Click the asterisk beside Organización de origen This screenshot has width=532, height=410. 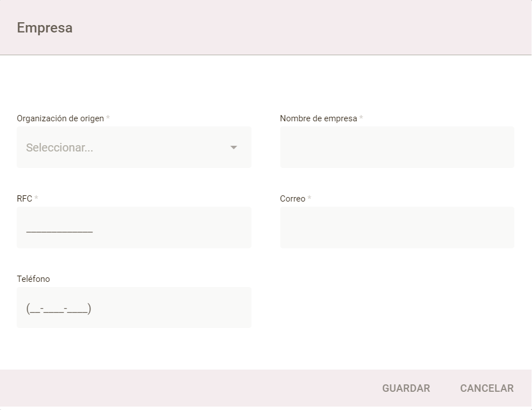(x=108, y=118)
